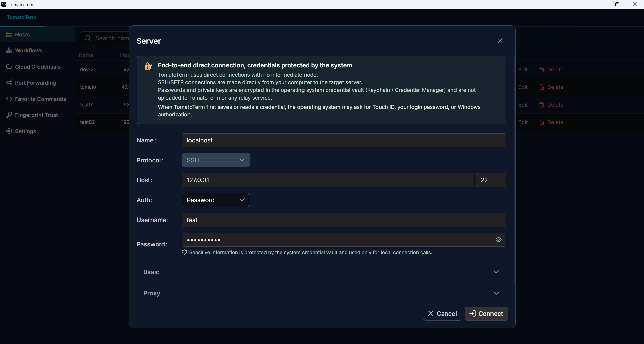
Task: Close the Server dialog with X
Action: coord(500,41)
